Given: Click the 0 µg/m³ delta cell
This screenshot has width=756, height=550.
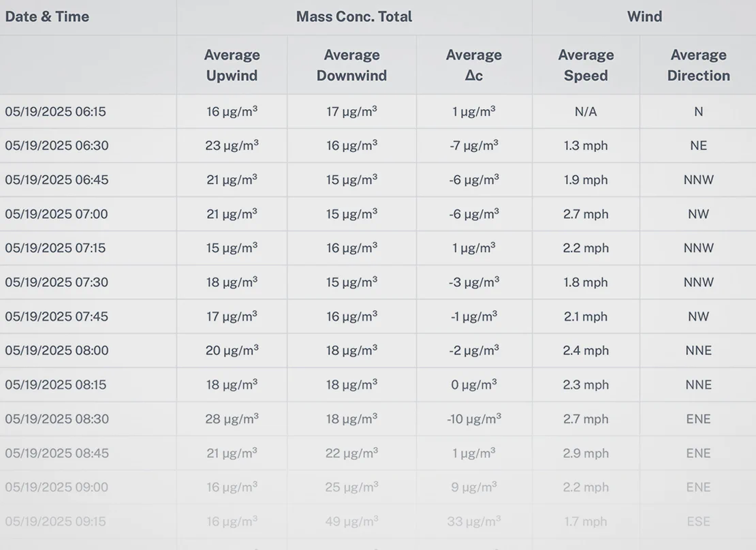Looking at the screenshot, I should point(474,384).
